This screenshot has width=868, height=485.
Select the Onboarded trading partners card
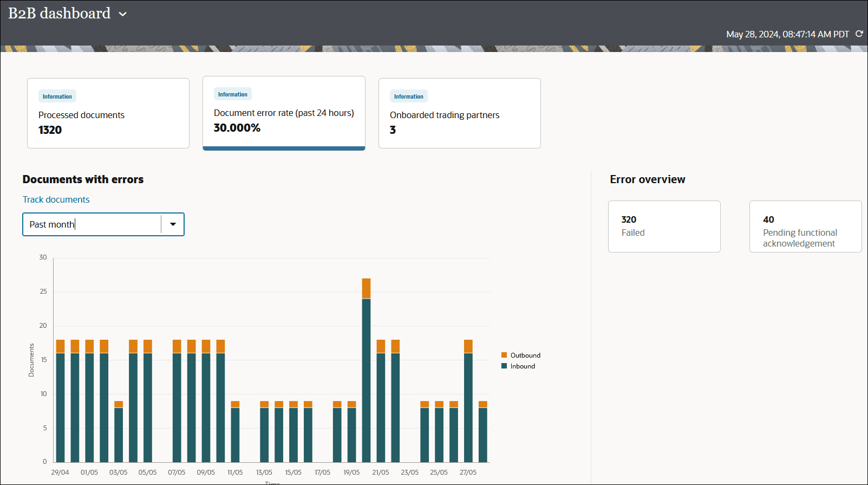tap(460, 113)
